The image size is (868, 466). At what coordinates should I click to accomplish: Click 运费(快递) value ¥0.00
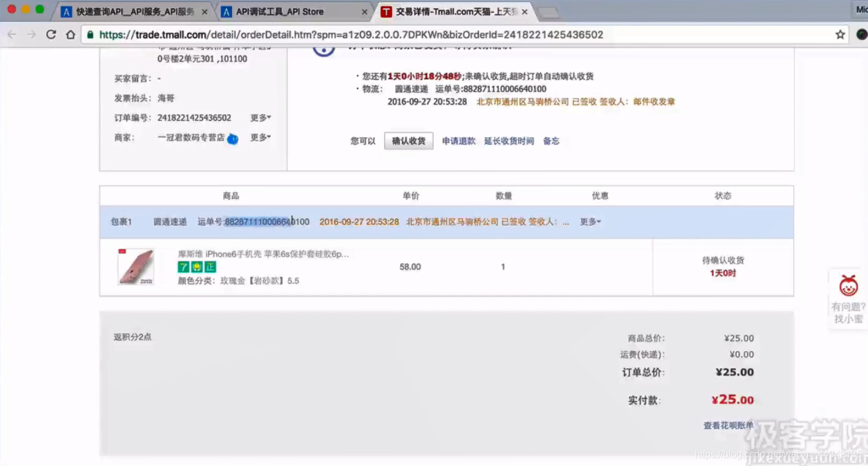pos(741,355)
